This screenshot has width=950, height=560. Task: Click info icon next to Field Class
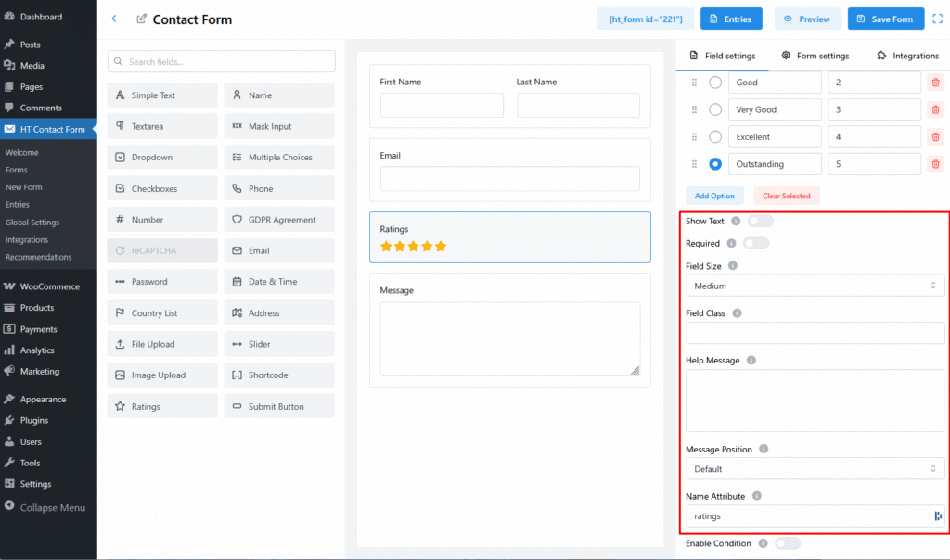pos(737,313)
